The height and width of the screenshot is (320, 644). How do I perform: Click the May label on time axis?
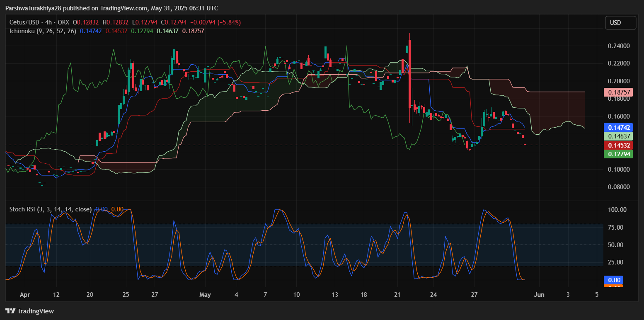point(205,295)
